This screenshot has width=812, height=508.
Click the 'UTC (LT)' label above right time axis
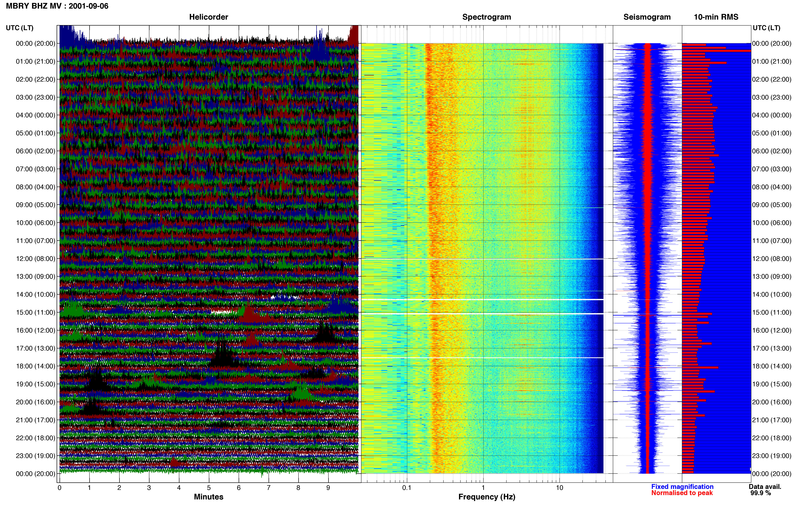(766, 28)
